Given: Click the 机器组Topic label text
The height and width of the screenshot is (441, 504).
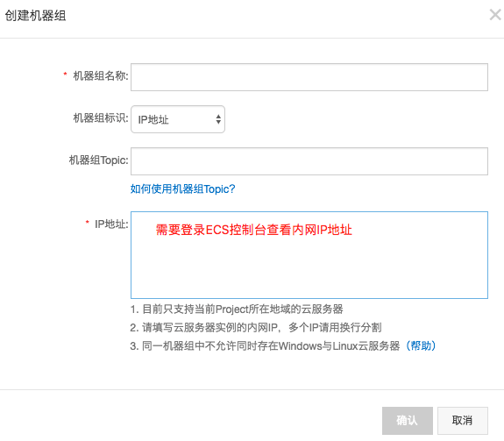Looking at the screenshot, I should (x=99, y=160).
